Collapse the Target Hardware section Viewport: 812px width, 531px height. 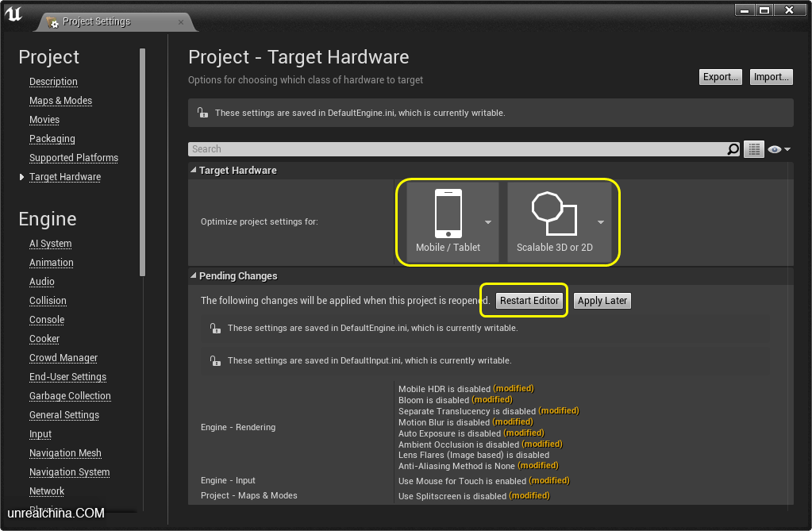(194, 171)
